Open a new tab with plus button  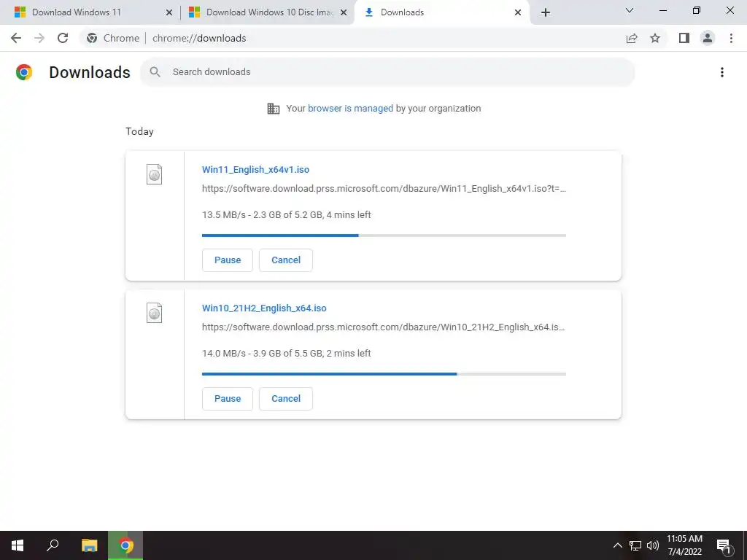(546, 12)
